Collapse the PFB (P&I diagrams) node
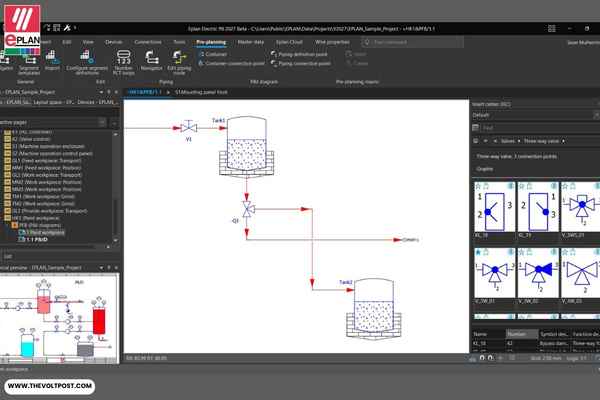Viewport: 600px width, 400px height. coord(7,225)
